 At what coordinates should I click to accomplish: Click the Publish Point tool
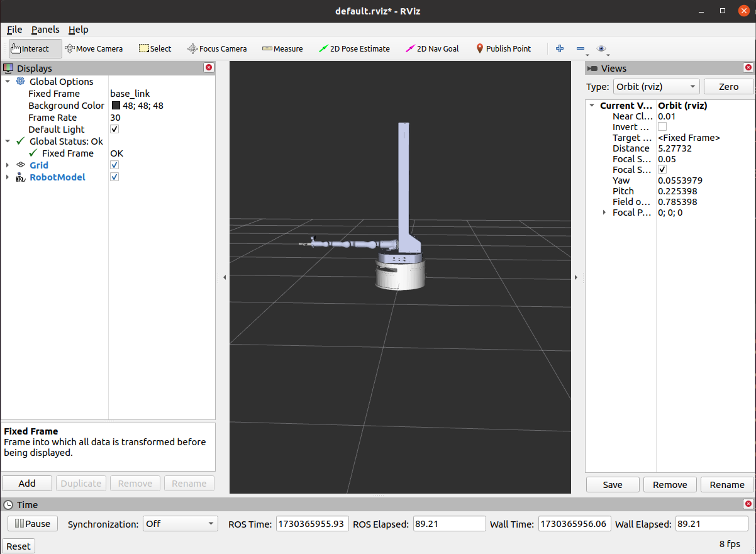[x=503, y=48]
